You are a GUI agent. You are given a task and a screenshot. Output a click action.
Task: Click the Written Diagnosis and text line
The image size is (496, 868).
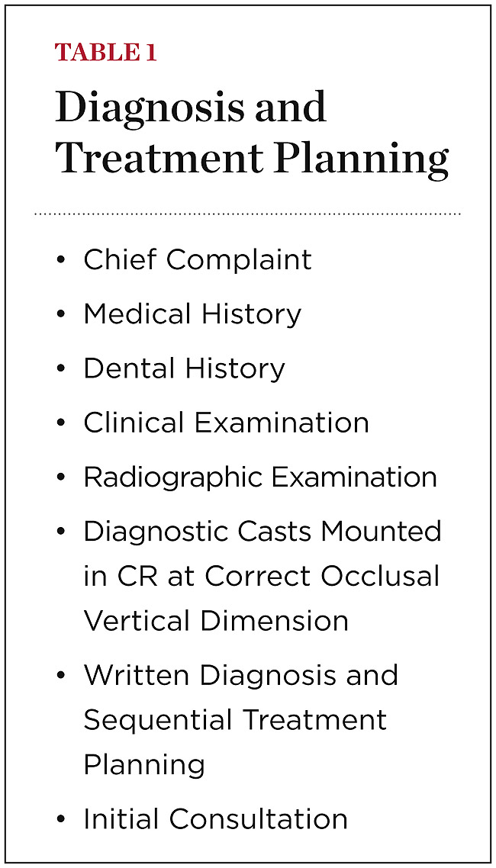pos(240,675)
